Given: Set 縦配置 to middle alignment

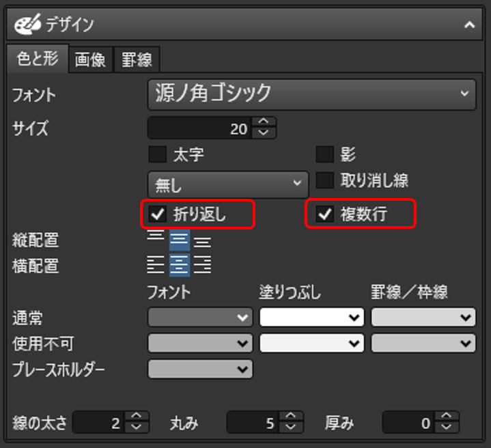Looking at the screenshot, I should click(180, 240).
